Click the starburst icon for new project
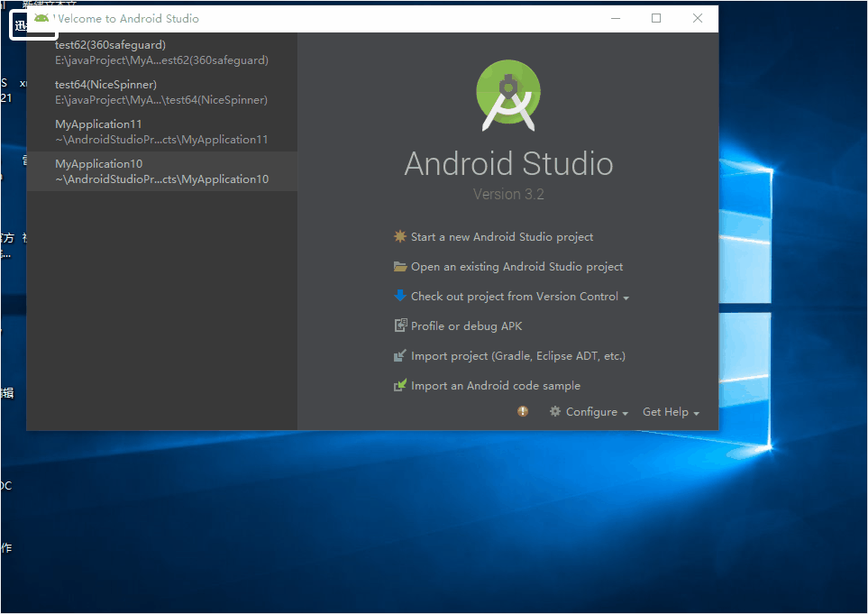 pyautogui.click(x=399, y=236)
